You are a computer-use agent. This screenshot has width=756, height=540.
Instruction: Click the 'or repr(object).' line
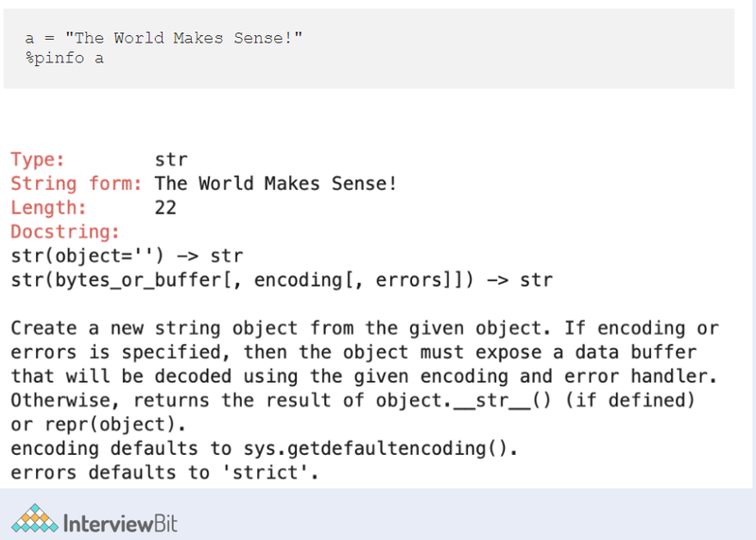(98, 424)
